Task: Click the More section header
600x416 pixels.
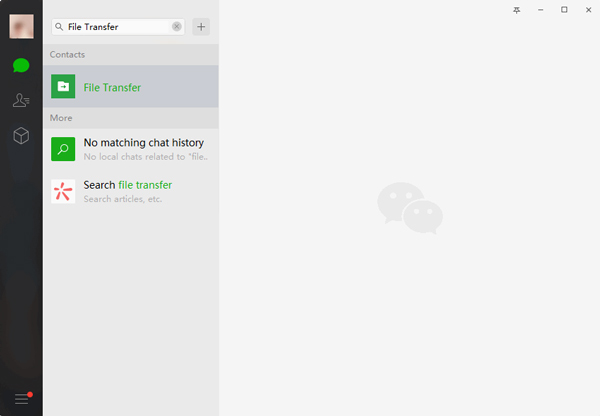Action: [131, 118]
